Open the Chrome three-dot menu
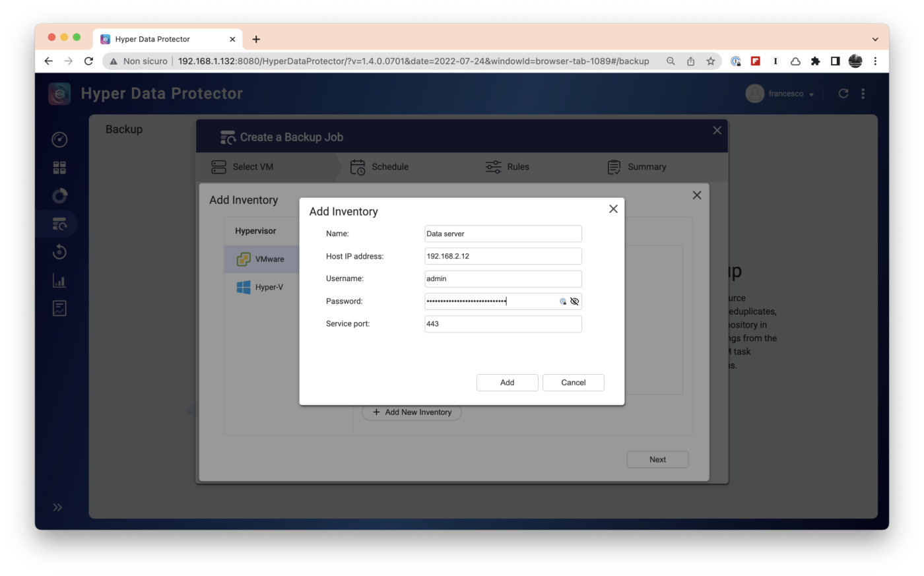This screenshot has height=576, width=924. 875,61
